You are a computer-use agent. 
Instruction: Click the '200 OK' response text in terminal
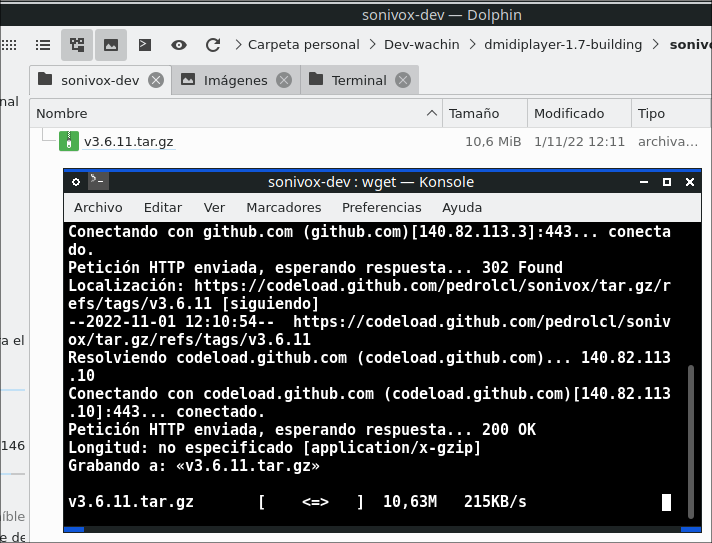coord(509,429)
